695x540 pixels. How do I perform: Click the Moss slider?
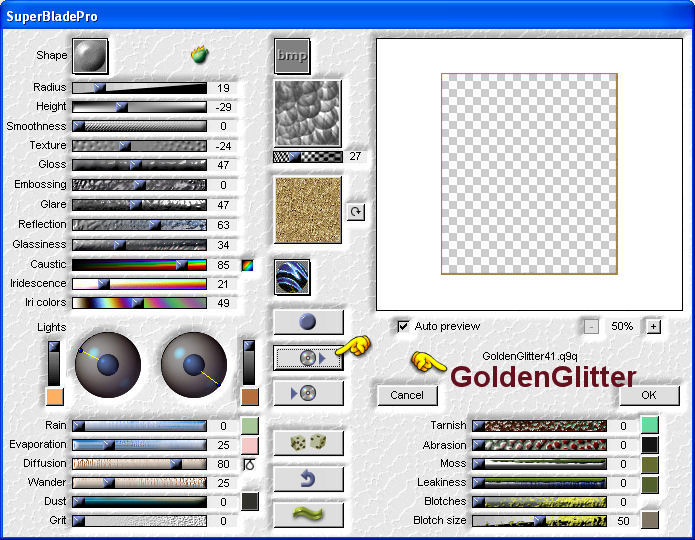point(539,464)
